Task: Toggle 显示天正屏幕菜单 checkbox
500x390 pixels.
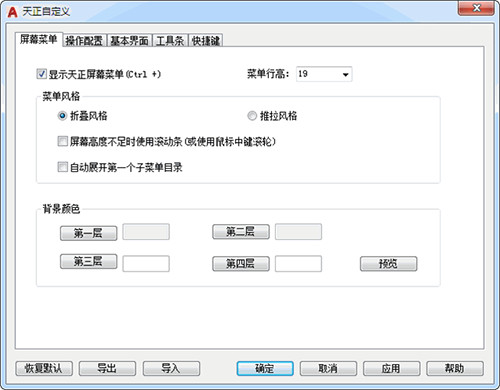Action: [42, 74]
